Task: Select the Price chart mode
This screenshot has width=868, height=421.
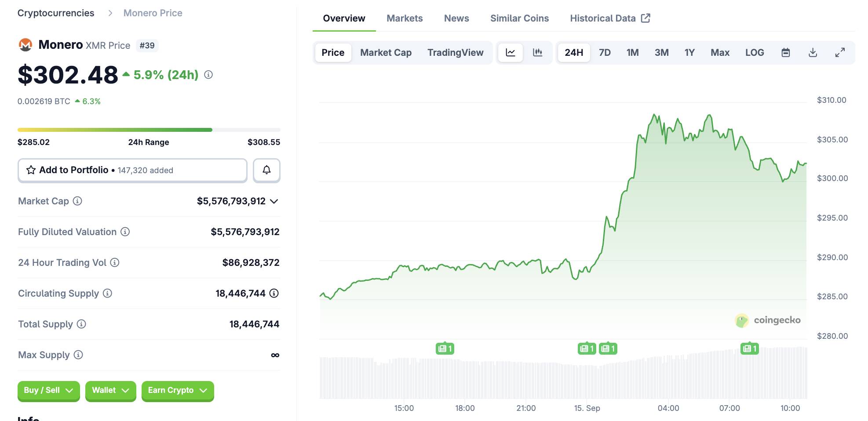Action: pyautogui.click(x=333, y=53)
